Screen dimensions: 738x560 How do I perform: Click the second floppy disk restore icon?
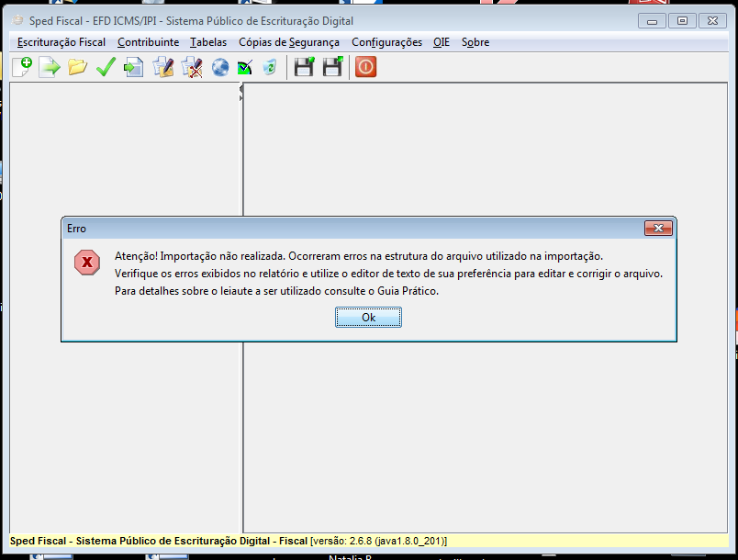332,67
